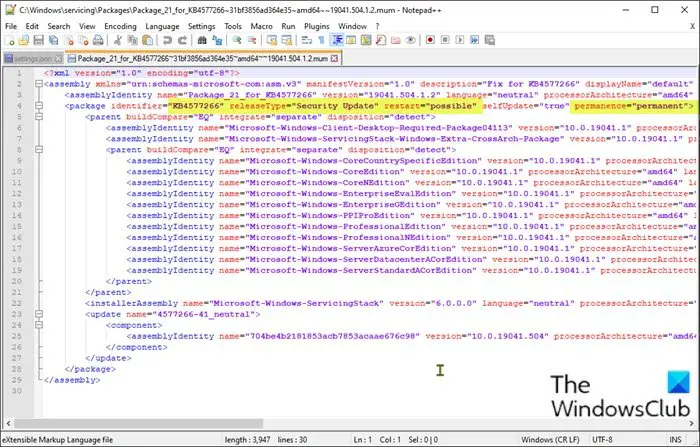Image resolution: width=700 pixels, height=447 pixels.
Task: Open the Encoding menu
Action: tap(120, 26)
